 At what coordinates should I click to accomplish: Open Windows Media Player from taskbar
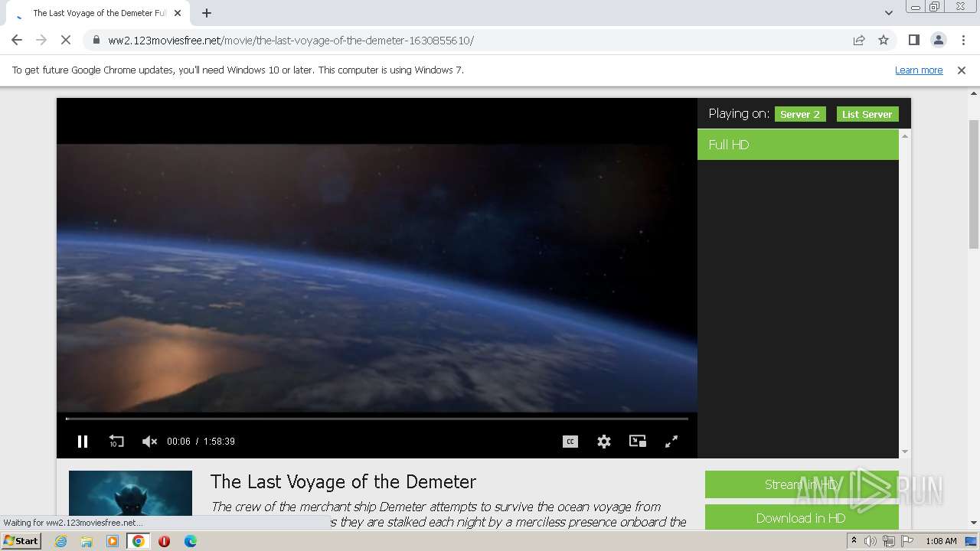[113, 541]
